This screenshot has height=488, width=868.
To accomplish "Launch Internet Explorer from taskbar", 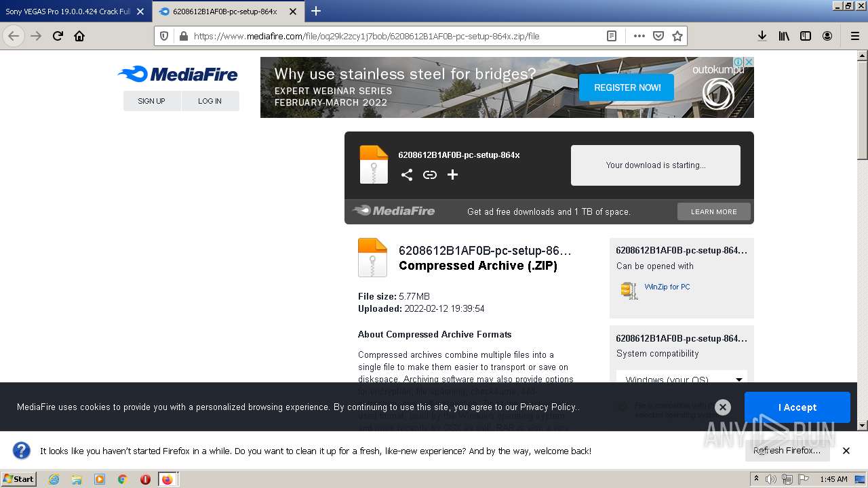I will point(54,479).
